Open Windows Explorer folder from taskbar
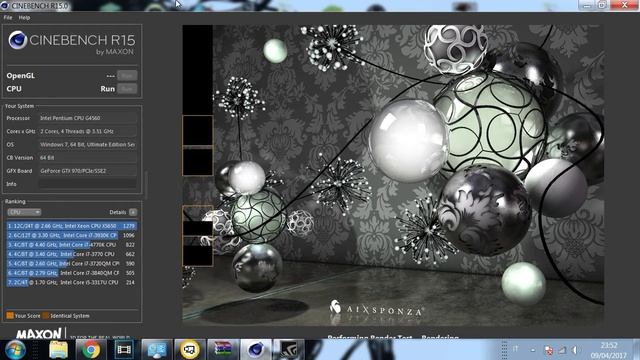Screen dimensions: 640x360 [58, 350]
